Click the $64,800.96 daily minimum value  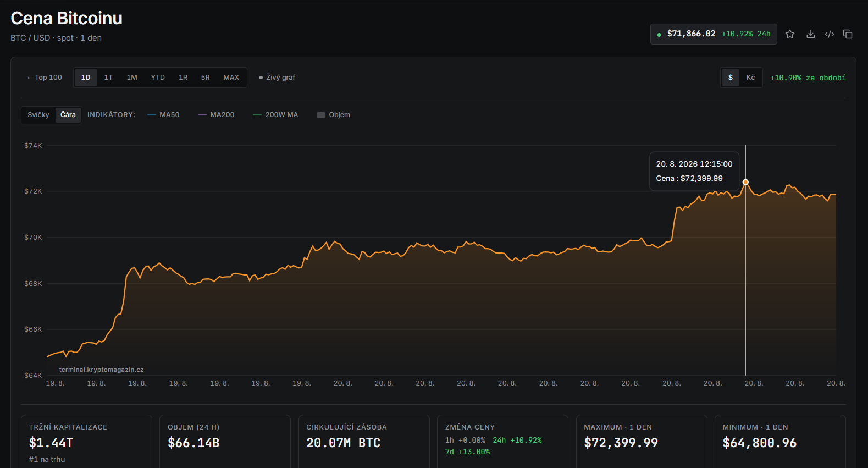click(759, 443)
